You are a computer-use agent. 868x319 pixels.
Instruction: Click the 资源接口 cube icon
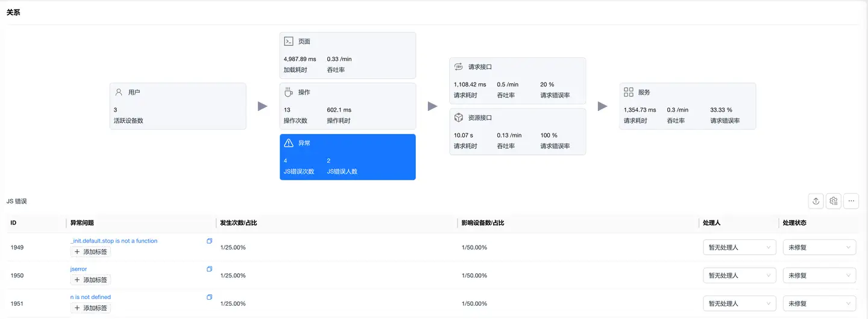(x=458, y=118)
